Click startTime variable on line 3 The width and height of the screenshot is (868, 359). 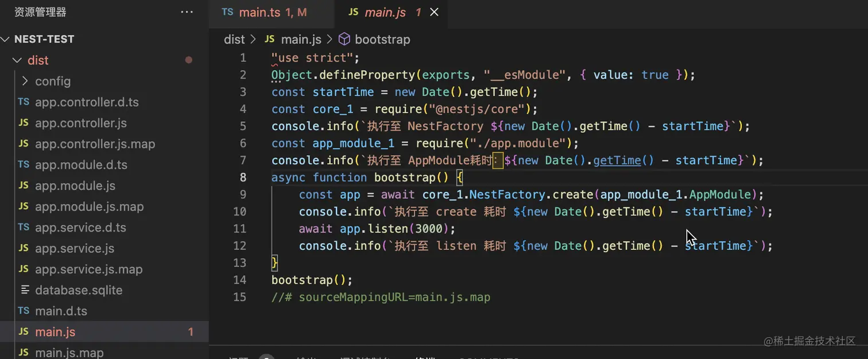tap(343, 92)
